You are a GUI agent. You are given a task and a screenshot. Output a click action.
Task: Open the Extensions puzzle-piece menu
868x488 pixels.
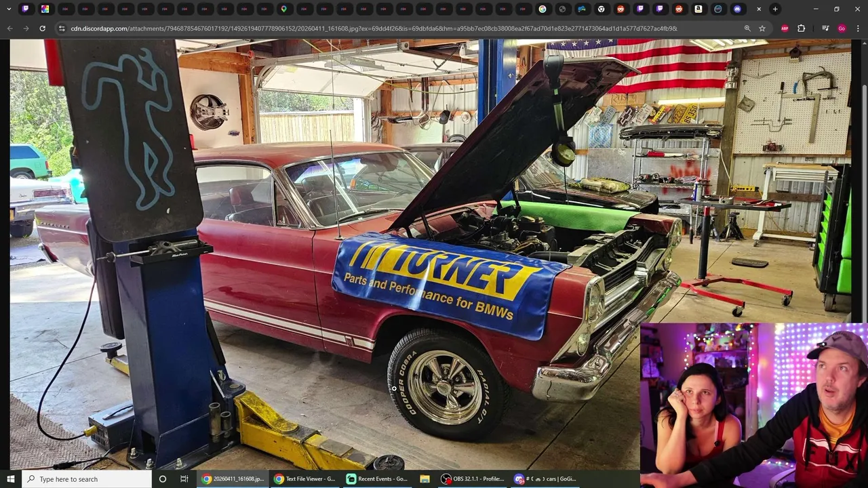[x=801, y=28]
